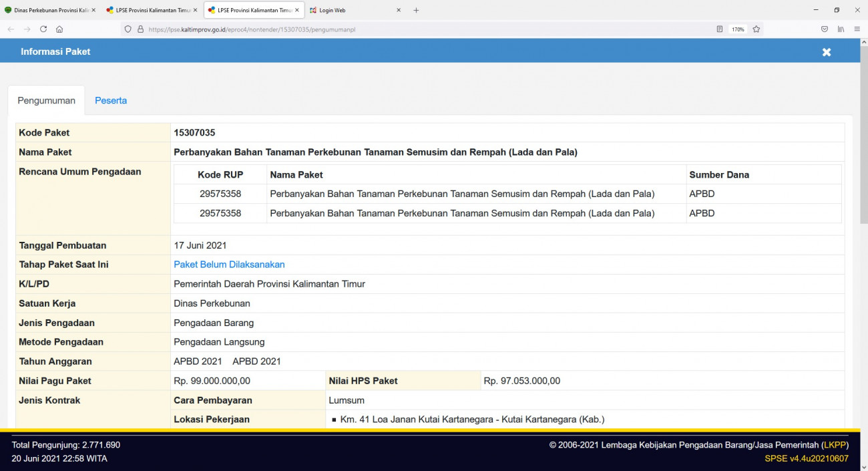Open a new browser tab
Image resolution: width=868 pixels, height=471 pixels.
pyautogui.click(x=416, y=10)
